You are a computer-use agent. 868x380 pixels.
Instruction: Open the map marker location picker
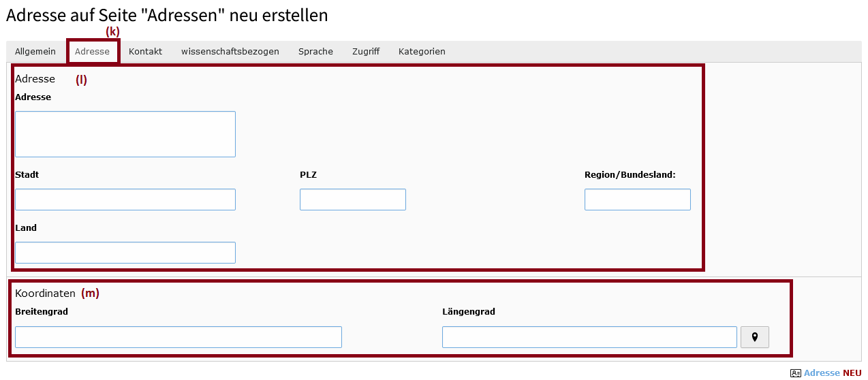[x=754, y=337]
